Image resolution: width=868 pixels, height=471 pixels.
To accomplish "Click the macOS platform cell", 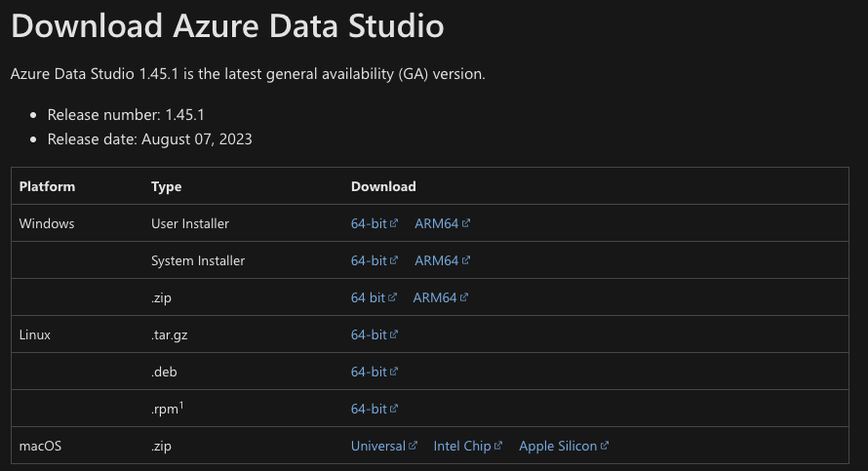I will [40, 446].
